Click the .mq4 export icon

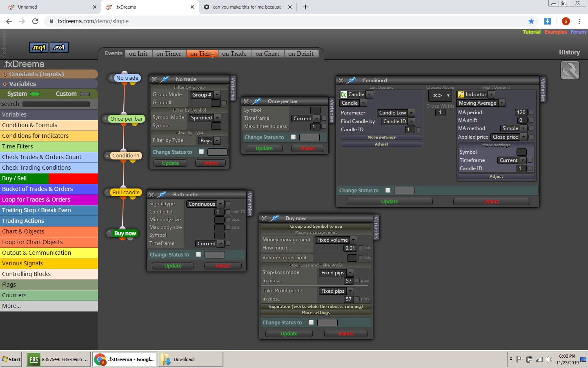tap(39, 47)
